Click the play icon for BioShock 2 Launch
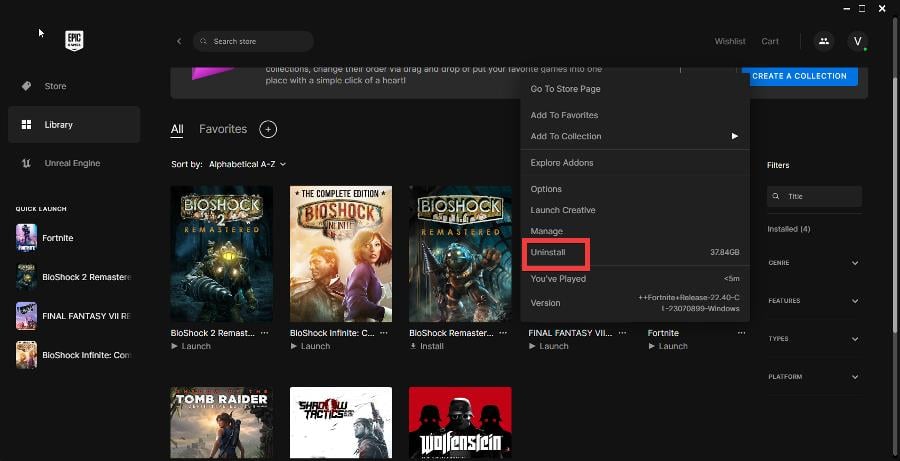This screenshot has width=900, height=461. tap(174, 346)
